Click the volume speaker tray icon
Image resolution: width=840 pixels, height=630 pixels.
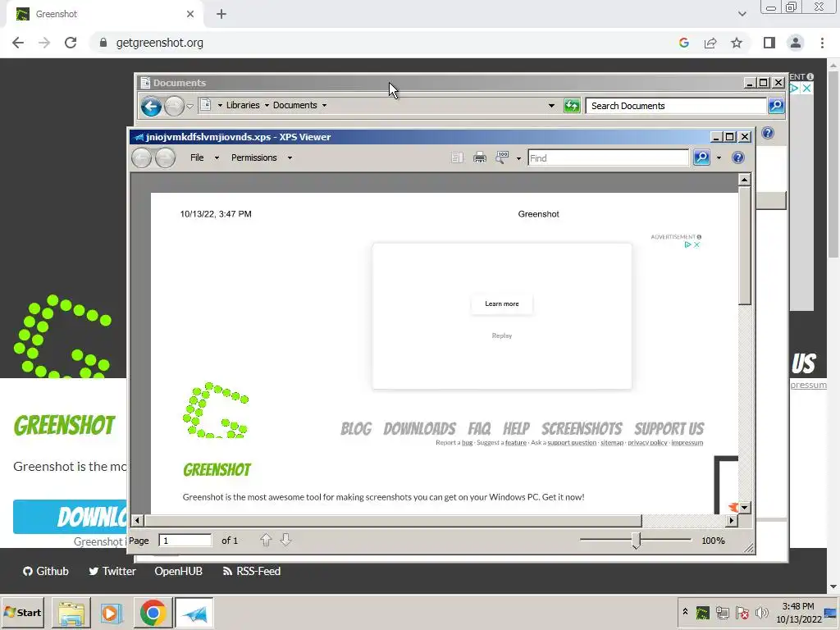761,612
